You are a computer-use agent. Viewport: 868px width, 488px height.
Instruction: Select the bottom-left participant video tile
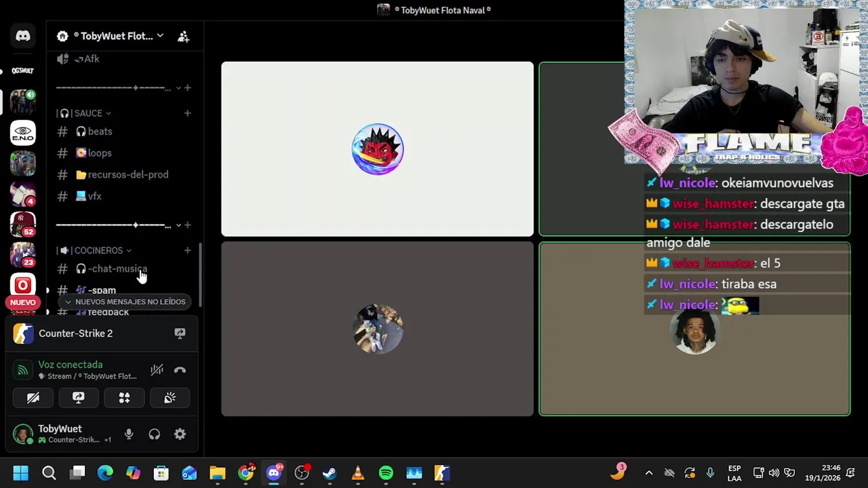point(378,329)
